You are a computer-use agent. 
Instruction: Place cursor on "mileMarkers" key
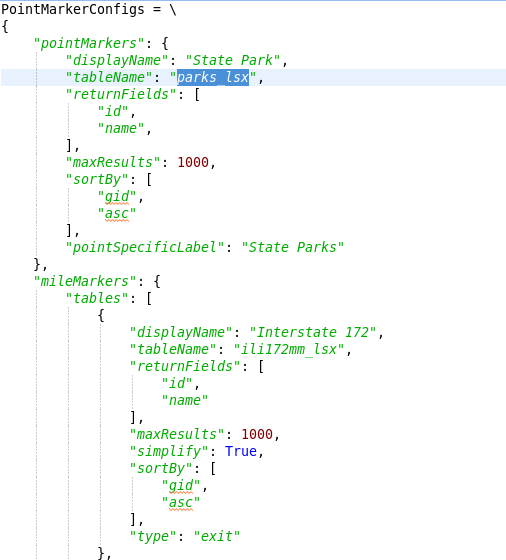[85, 281]
